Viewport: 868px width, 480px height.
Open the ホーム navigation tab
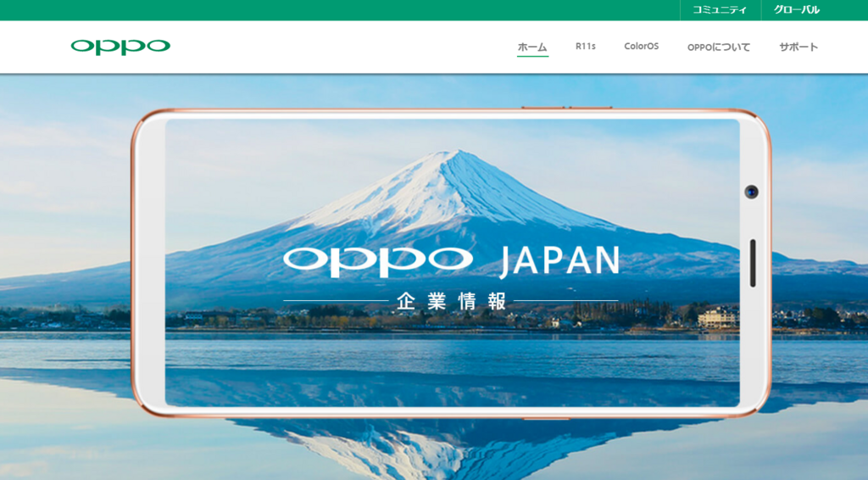[x=532, y=47]
